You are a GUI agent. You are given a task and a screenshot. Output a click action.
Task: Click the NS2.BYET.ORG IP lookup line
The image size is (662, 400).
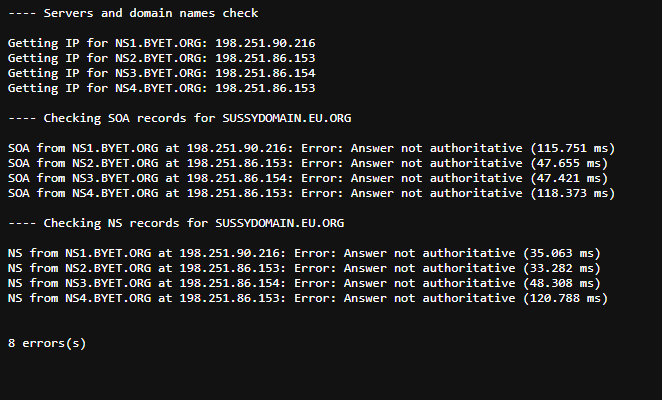click(x=162, y=58)
